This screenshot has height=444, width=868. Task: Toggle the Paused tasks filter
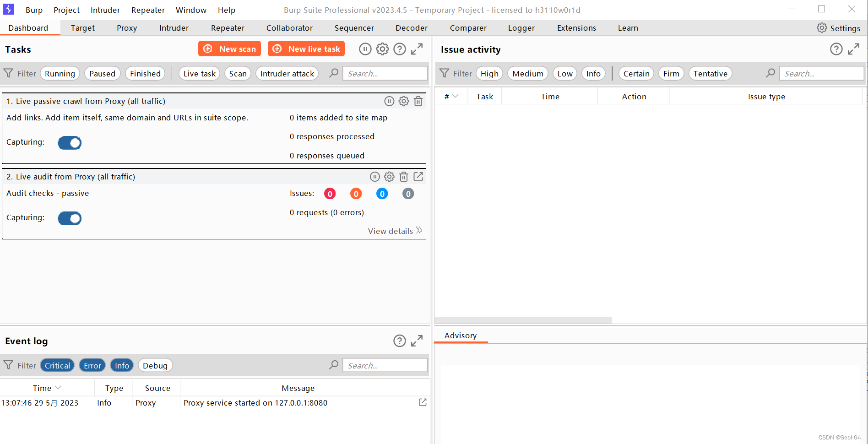pos(103,74)
